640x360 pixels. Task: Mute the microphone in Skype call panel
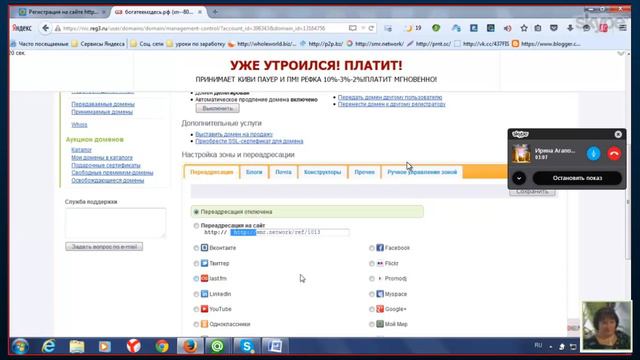(x=593, y=153)
